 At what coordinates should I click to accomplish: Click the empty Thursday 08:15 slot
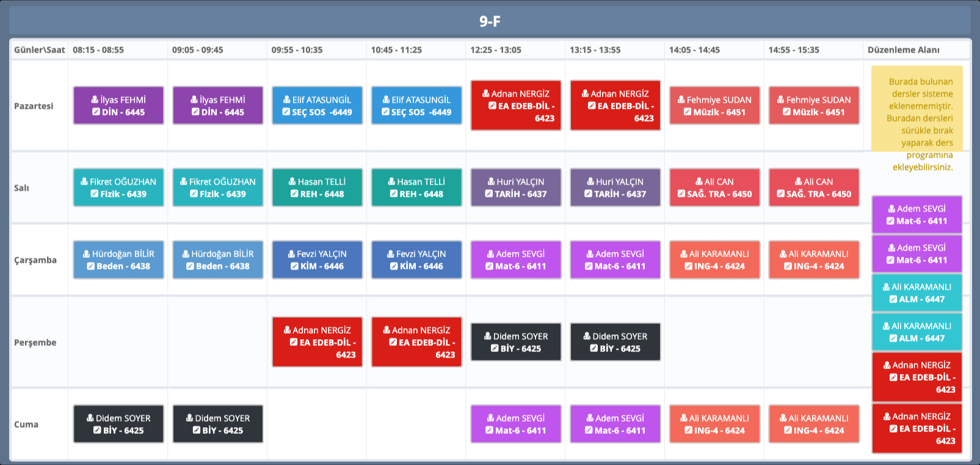118,342
